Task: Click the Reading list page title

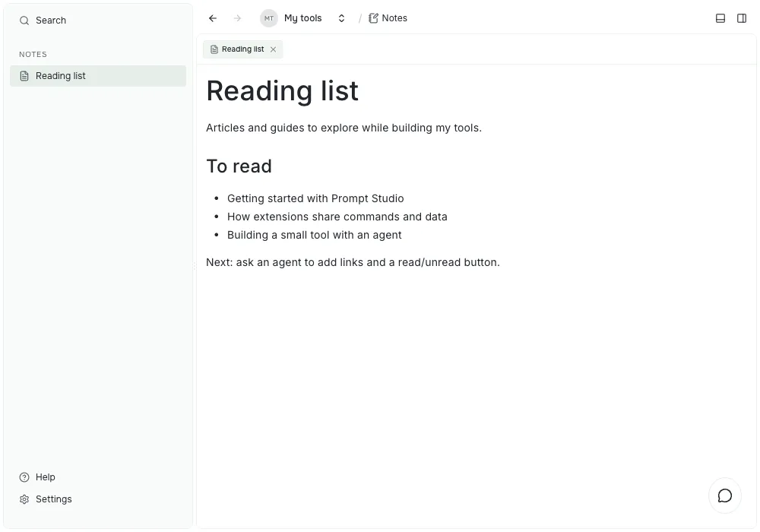Action: click(x=283, y=91)
